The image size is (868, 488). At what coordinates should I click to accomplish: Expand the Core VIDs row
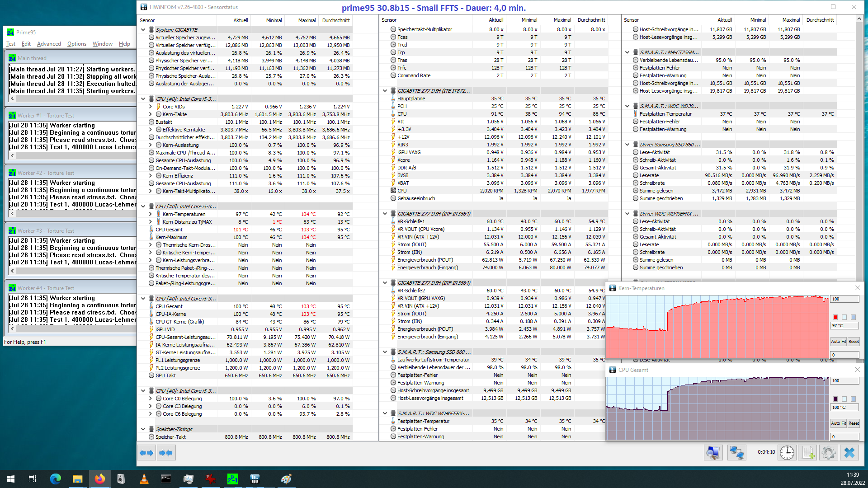click(x=151, y=107)
